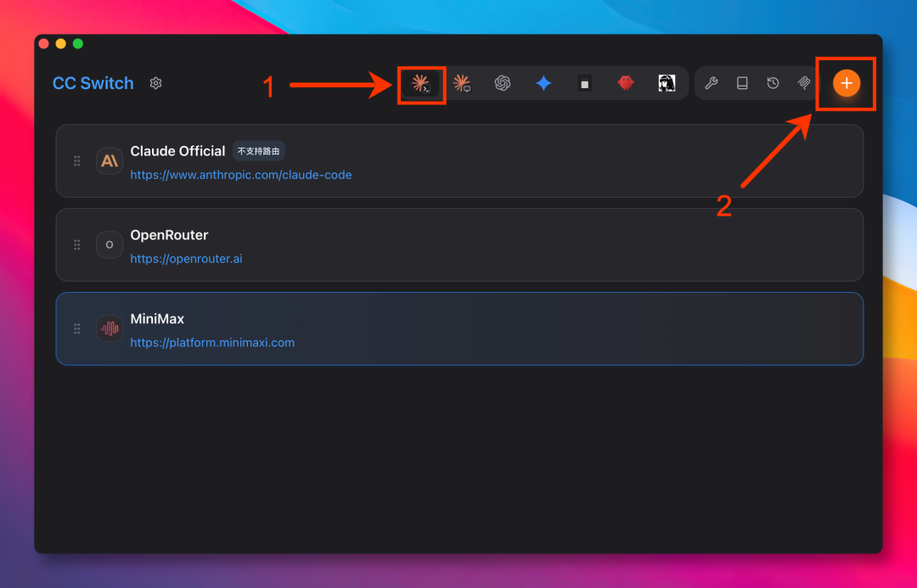The height and width of the screenshot is (588, 917).
Task: Click the MiniMax provider name
Action: pos(157,318)
